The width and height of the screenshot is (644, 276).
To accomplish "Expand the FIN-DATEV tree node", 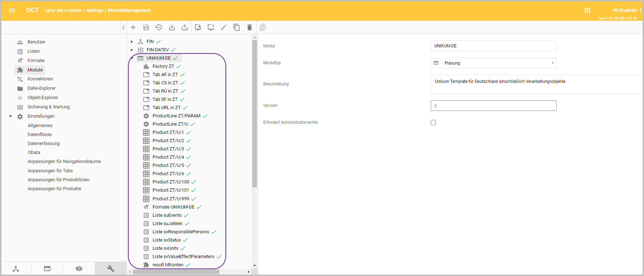I will pos(132,50).
